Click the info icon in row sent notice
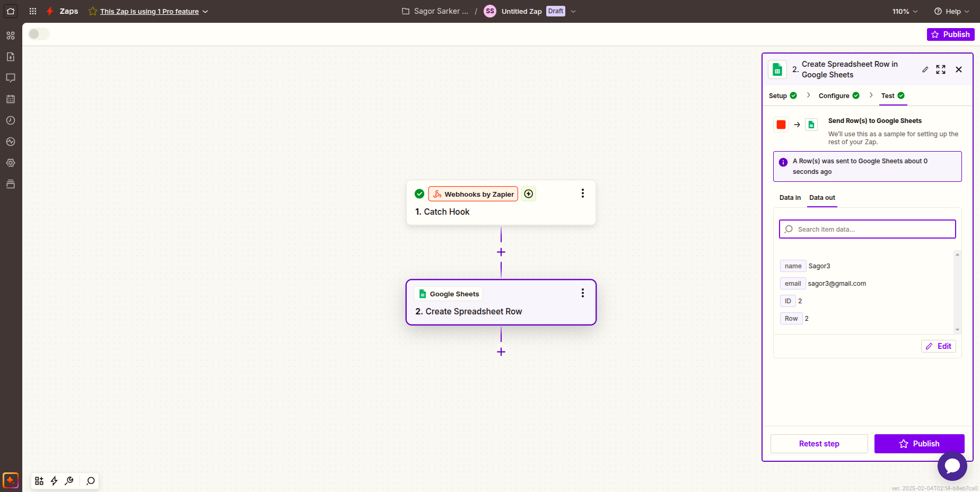980x492 pixels. [783, 162]
